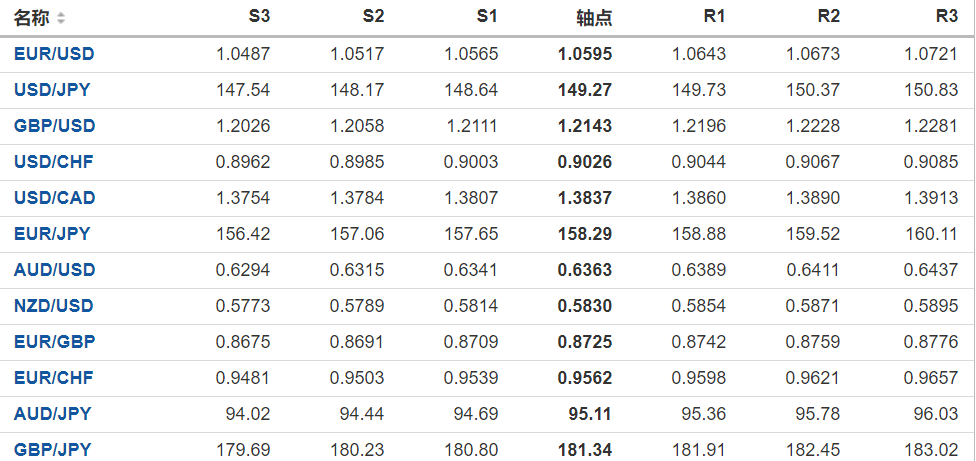Select the GBP/USD pair link
The width and height of the screenshot is (976, 461).
54,126
